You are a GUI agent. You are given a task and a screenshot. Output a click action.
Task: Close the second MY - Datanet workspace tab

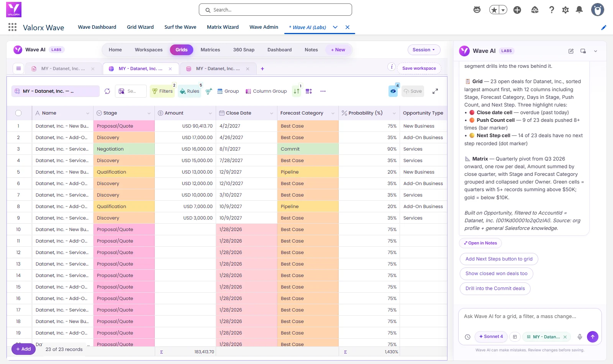(170, 69)
